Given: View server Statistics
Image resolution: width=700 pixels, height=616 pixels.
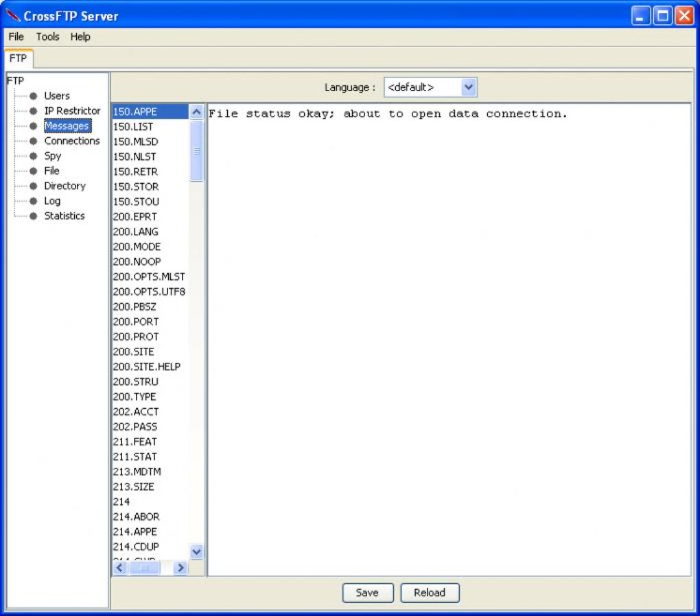Looking at the screenshot, I should click(65, 216).
